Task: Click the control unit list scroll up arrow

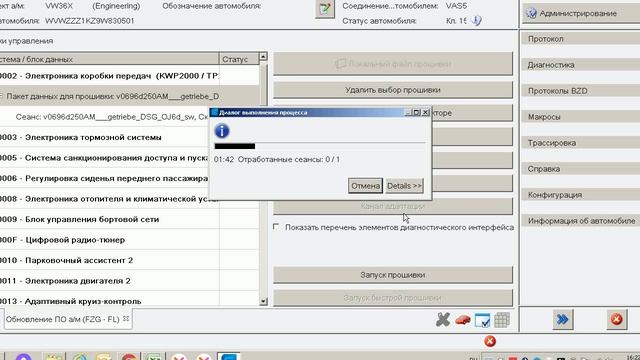Action: coord(263,56)
